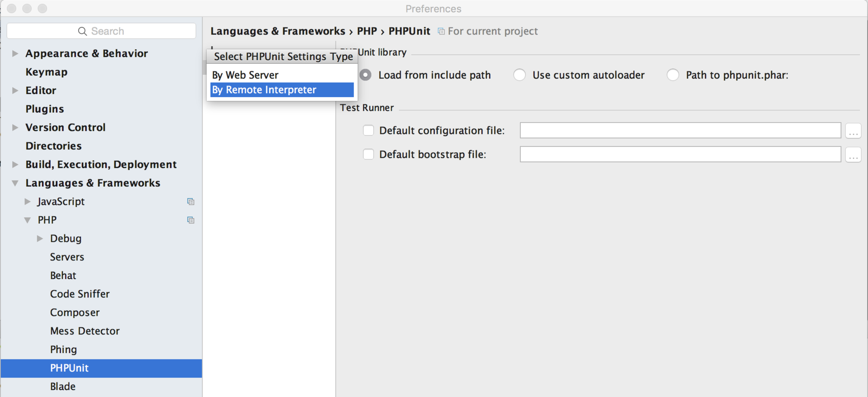
Task: Click Default configuration file path field
Action: click(680, 130)
